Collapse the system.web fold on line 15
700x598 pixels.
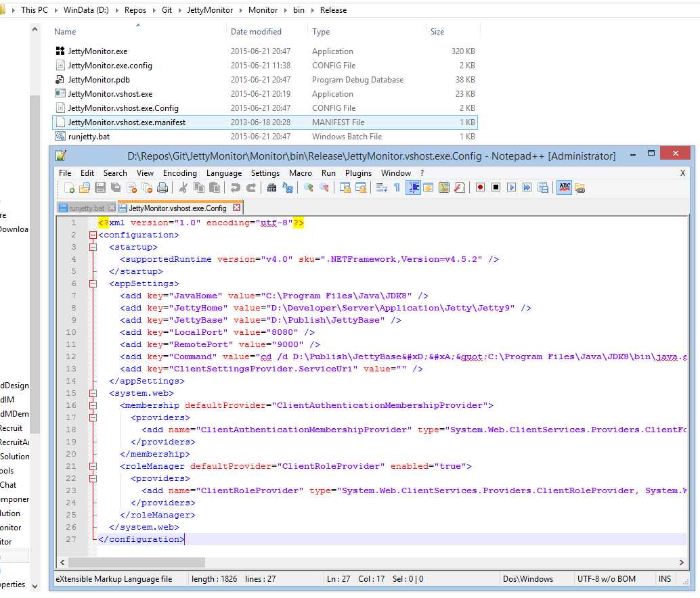[93, 393]
